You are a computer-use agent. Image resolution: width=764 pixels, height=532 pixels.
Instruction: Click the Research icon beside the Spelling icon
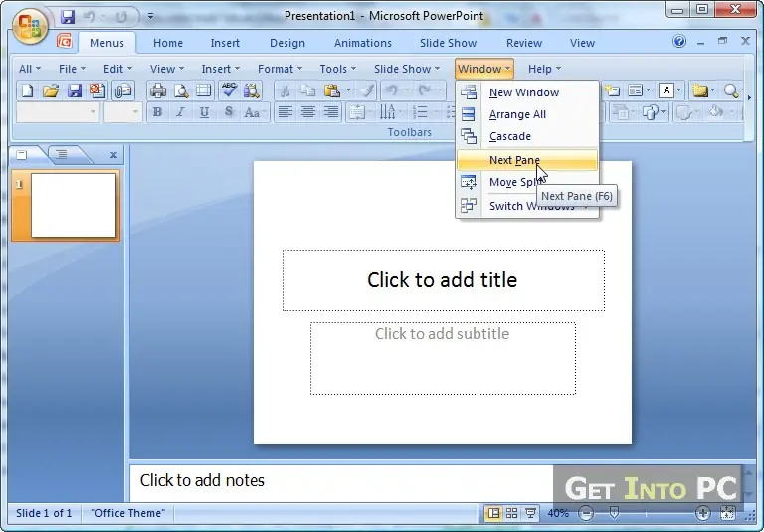(x=252, y=90)
